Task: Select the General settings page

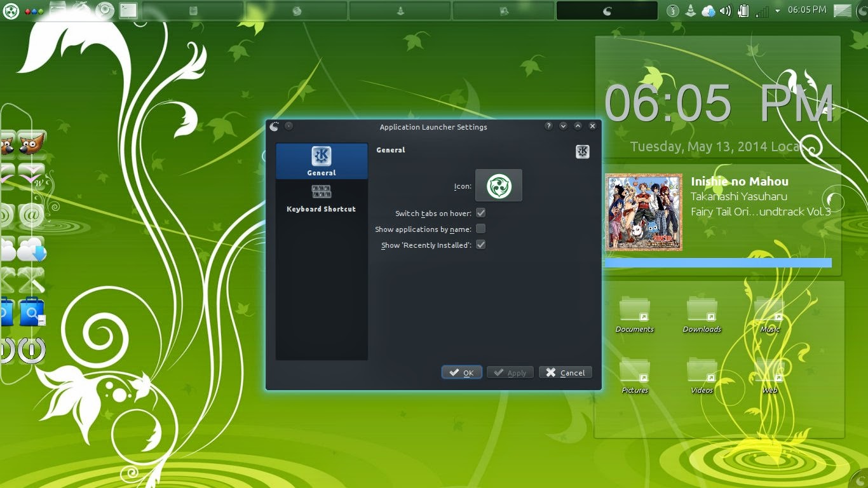Action: [322, 161]
